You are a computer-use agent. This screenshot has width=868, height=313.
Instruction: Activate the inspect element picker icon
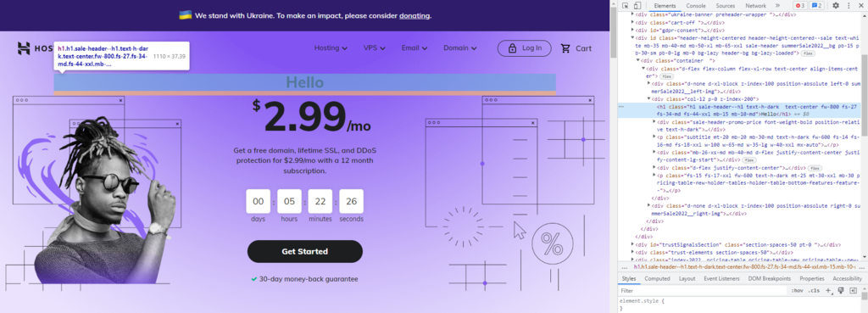[x=625, y=6]
